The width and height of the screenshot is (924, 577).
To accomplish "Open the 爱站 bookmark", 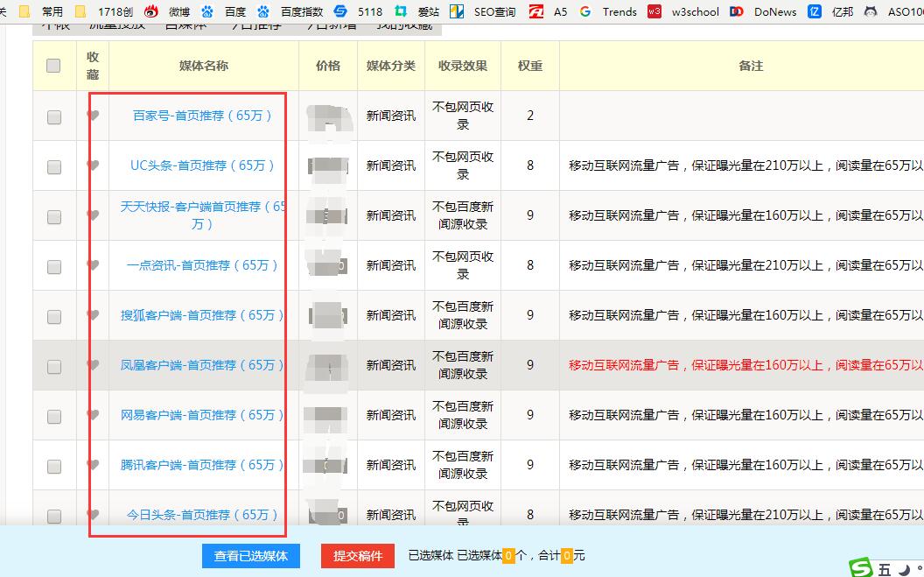I will tap(416, 11).
